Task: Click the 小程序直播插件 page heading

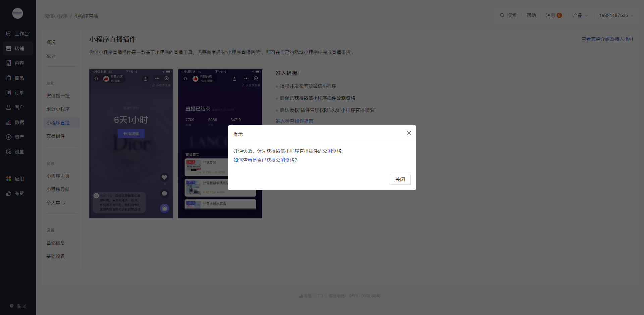Action: (113, 39)
